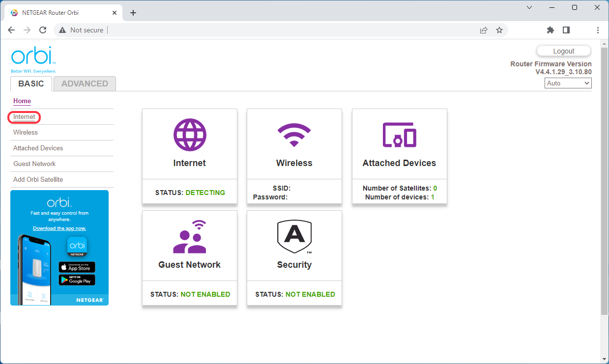This screenshot has height=364, width=609.
Task: Click the Guest Network NOT ENABLED status
Action: point(205,294)
